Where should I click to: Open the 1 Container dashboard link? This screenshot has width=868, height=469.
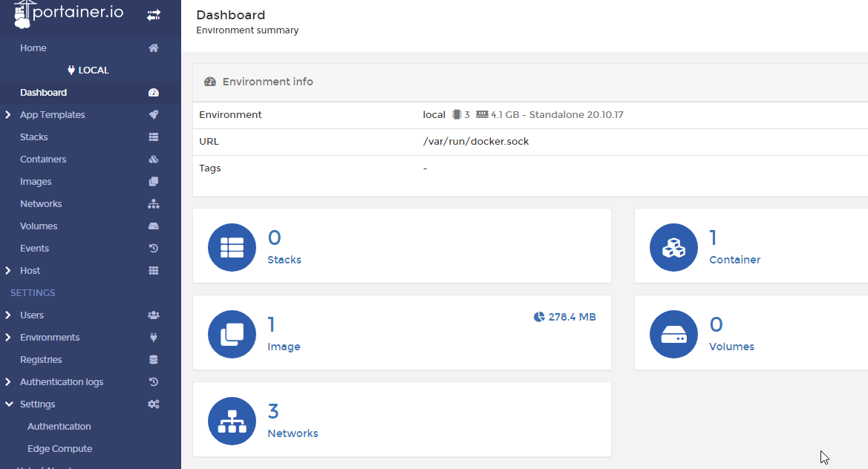(x=751, y=246)
